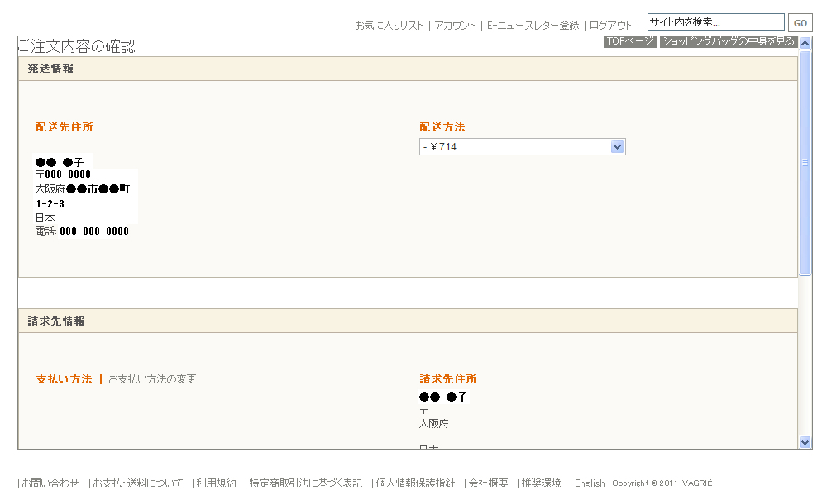Open お支払・送料について footer link
The width and height of the screenshot is (827, 504).
pyautogui.click(x=137, y=483)
